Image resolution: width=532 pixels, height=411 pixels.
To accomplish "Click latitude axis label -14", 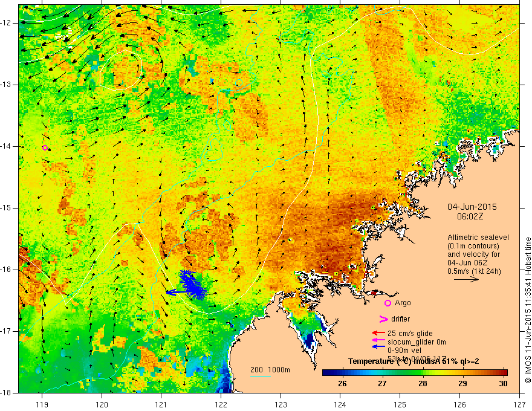I will (x=6, y=146).
